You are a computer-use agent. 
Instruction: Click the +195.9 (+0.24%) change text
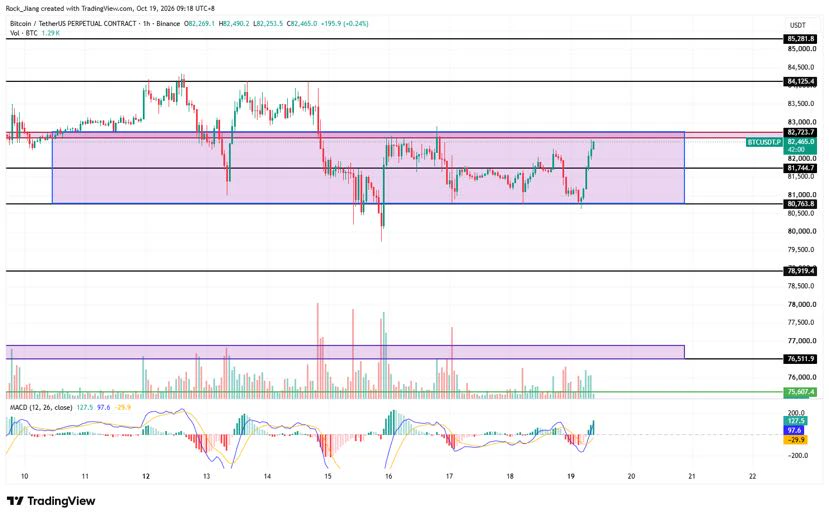(345, 24)
